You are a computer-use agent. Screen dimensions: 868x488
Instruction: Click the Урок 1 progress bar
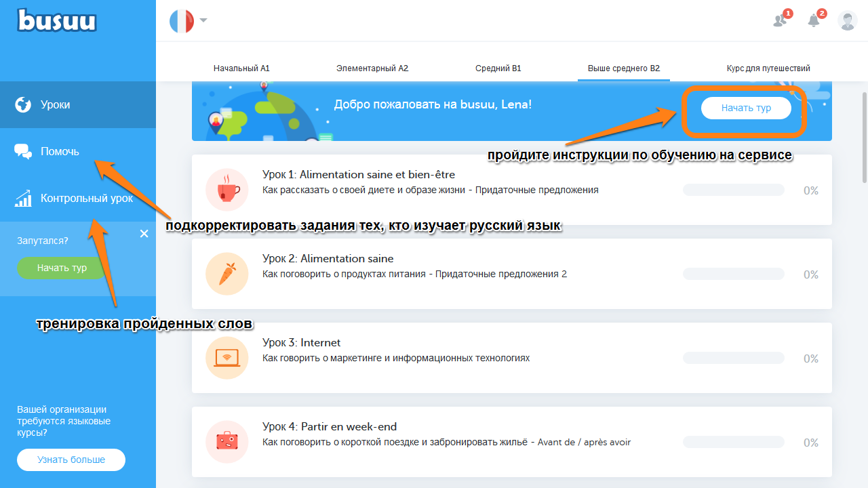tap(733, 190)
